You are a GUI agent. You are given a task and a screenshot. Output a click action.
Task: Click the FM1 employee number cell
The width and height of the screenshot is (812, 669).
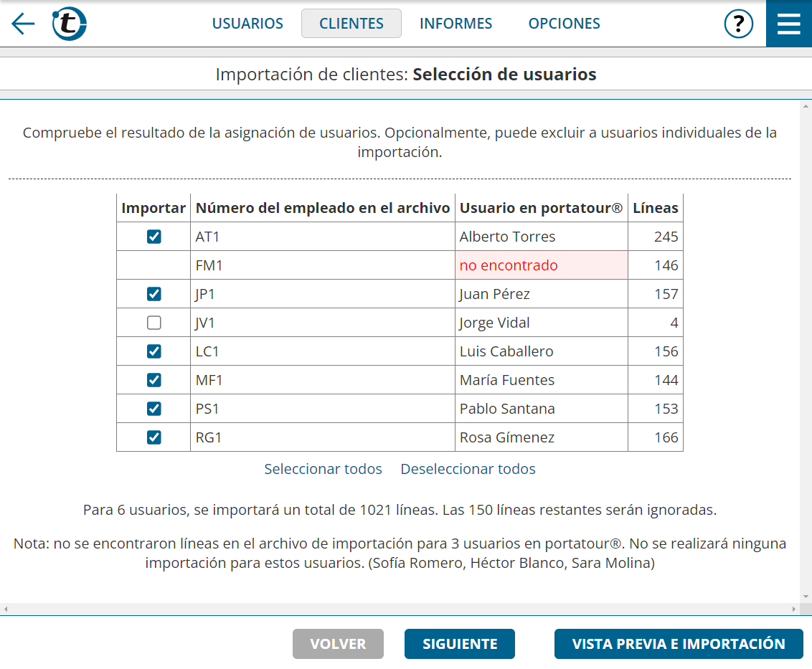323,265
